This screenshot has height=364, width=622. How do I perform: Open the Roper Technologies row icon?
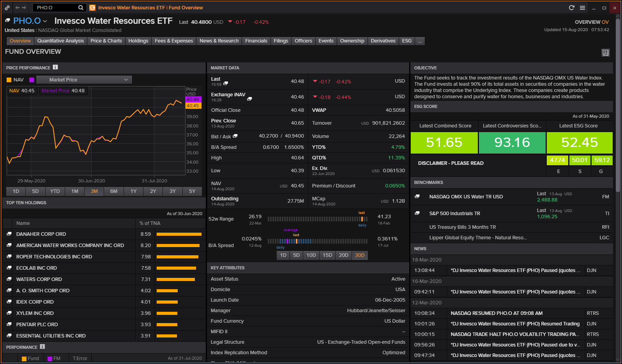[x=9, y=256]
